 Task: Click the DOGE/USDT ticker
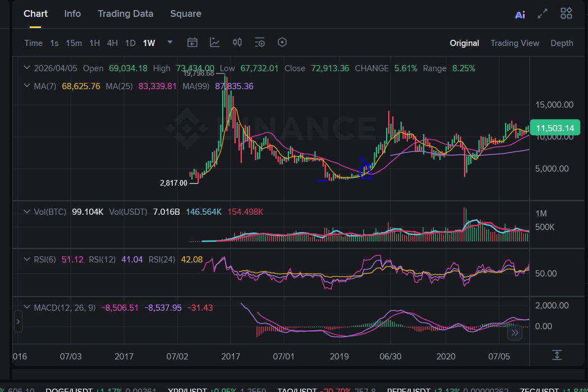(x=69, y=390)
